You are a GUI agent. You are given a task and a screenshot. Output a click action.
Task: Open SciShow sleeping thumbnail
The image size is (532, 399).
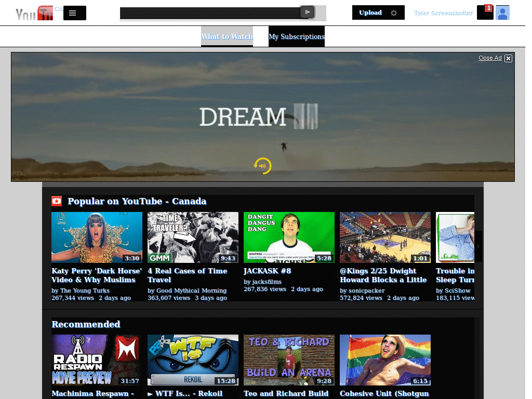(x=455, y=237)
